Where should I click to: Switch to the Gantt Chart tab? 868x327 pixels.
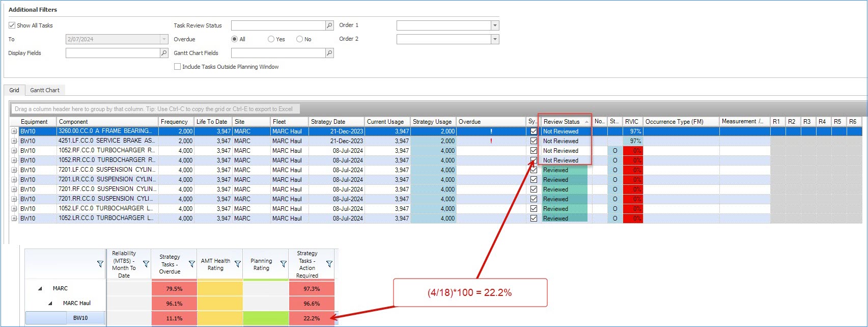coord(45,90)
